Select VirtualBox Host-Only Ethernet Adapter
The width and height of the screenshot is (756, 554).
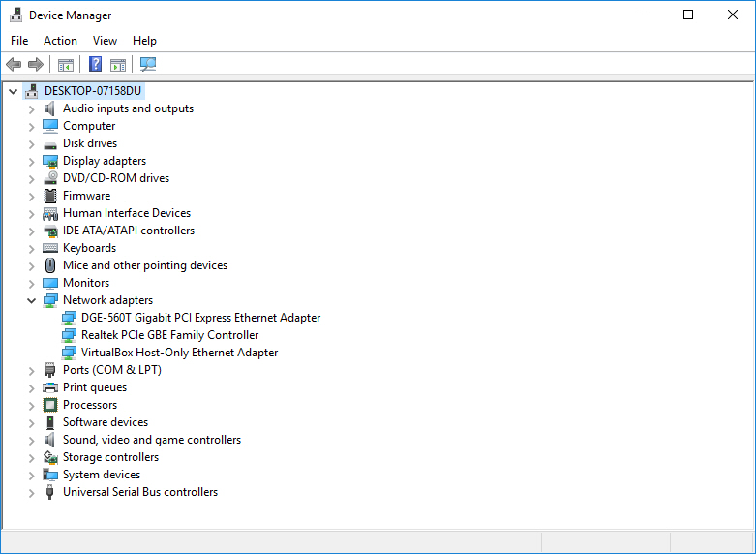pyautogui.click(x=179, y=353)
